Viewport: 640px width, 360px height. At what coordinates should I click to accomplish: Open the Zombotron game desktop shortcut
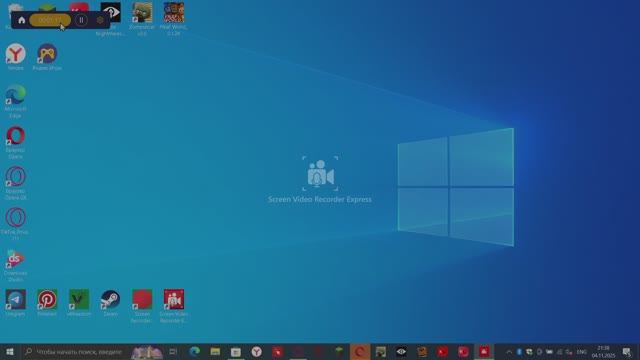142,18
